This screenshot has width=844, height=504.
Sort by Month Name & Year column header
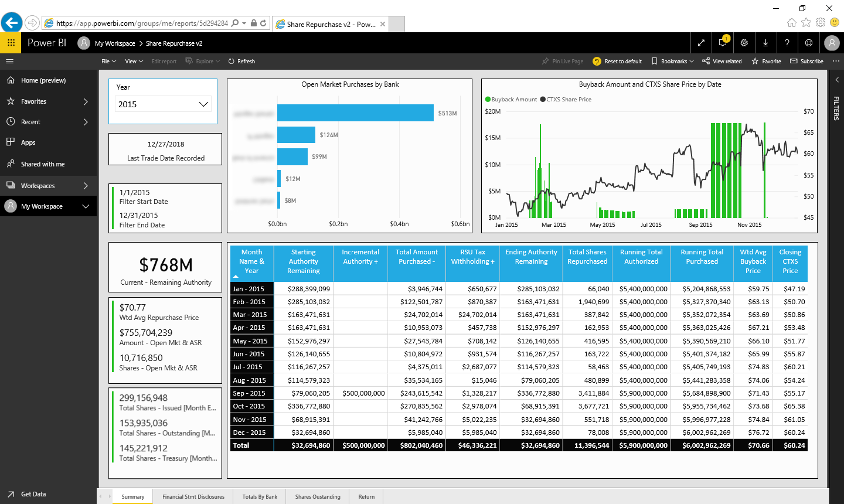(x=252, y=261)
